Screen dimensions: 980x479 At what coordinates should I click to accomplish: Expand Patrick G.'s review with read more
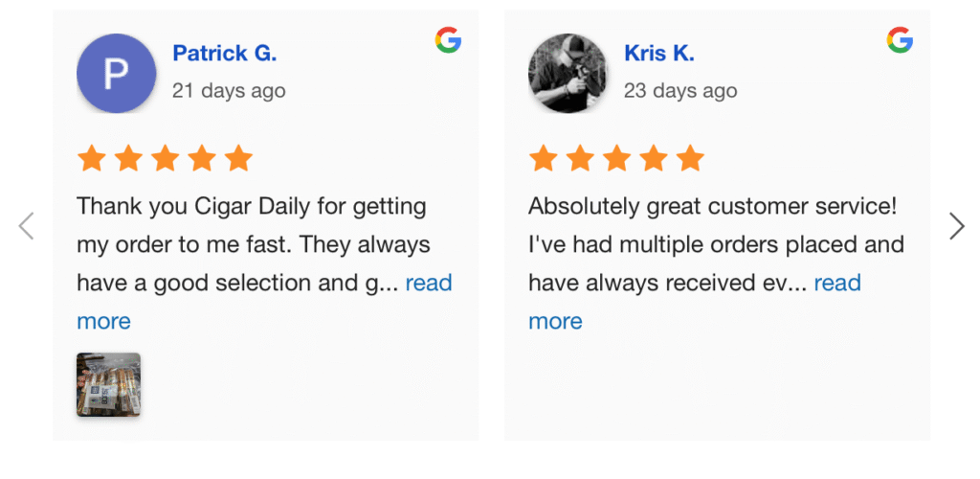(x=428, y=284)
